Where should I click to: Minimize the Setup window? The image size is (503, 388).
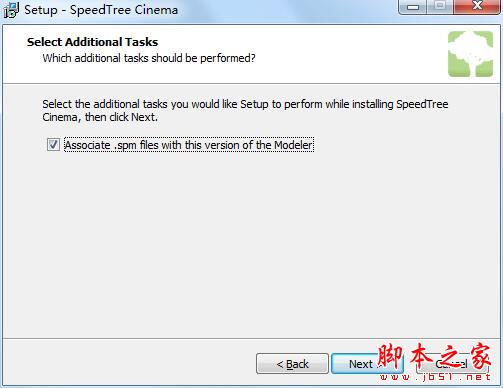413,6
